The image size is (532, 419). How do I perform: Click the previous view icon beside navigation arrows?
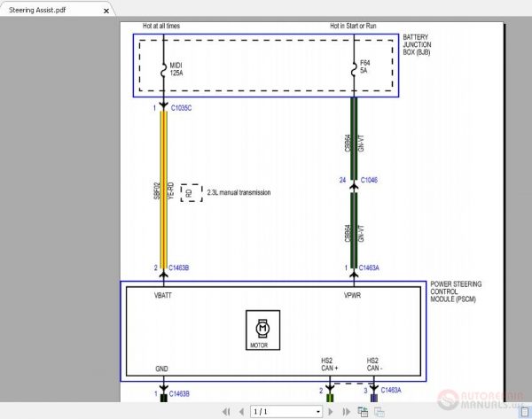pyautogui.click(x=363, y=412)
